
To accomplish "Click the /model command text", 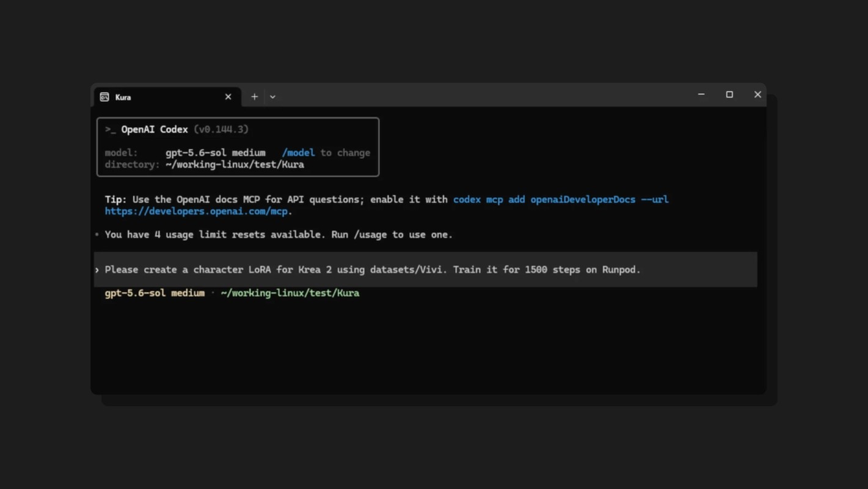I will pyautogui.click(x=298, y=153).
